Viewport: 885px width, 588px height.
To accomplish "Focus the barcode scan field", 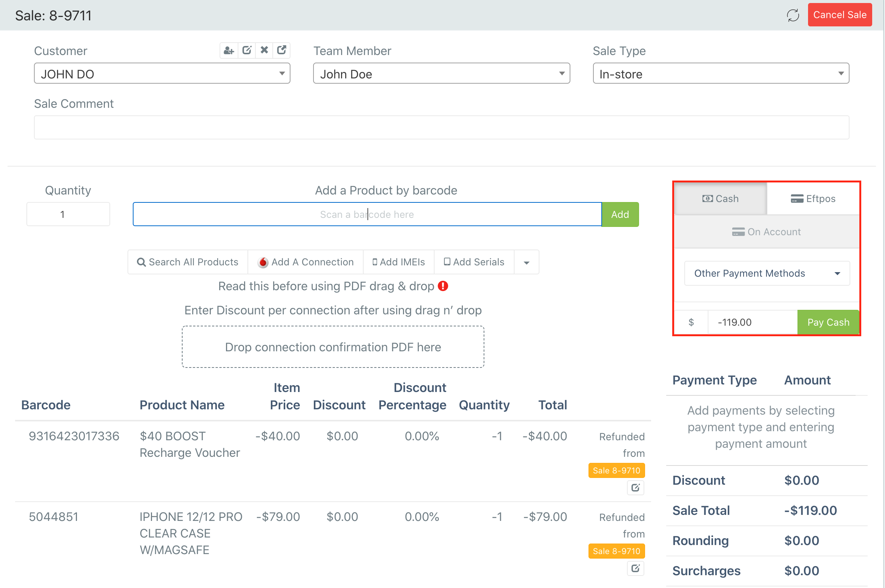I will pos(367,214).
